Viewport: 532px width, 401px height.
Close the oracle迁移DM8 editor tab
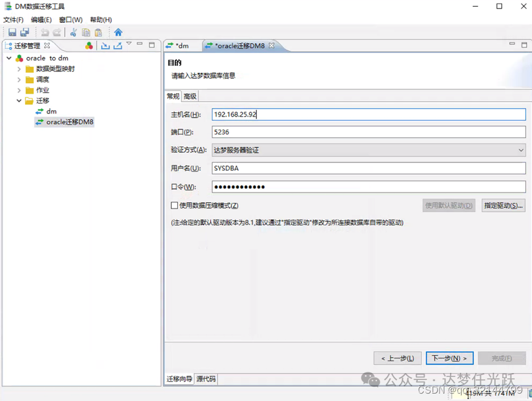pos(272,46)
